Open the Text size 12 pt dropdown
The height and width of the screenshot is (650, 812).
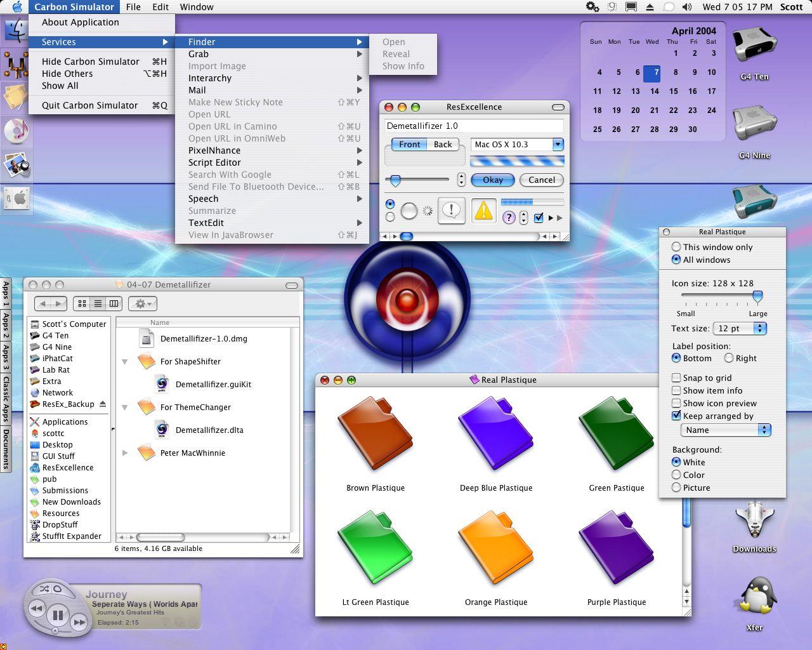[740, 328]
